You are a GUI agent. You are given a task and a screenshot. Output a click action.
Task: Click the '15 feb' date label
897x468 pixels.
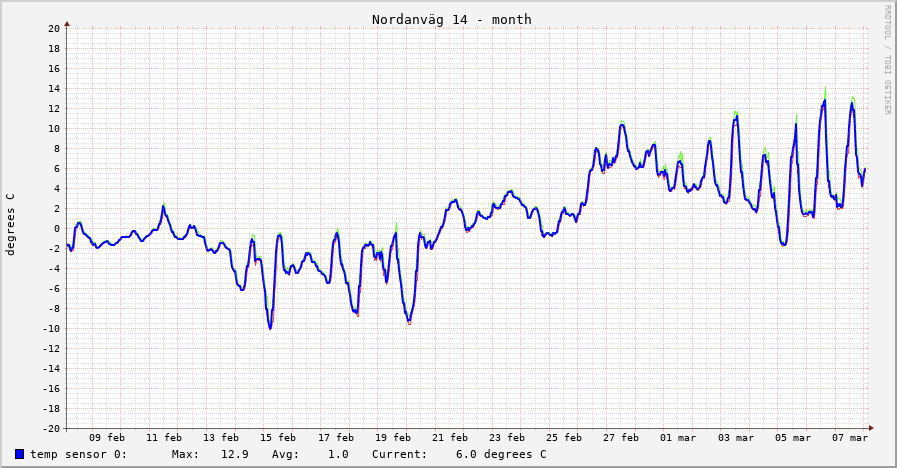coord(278,437)
